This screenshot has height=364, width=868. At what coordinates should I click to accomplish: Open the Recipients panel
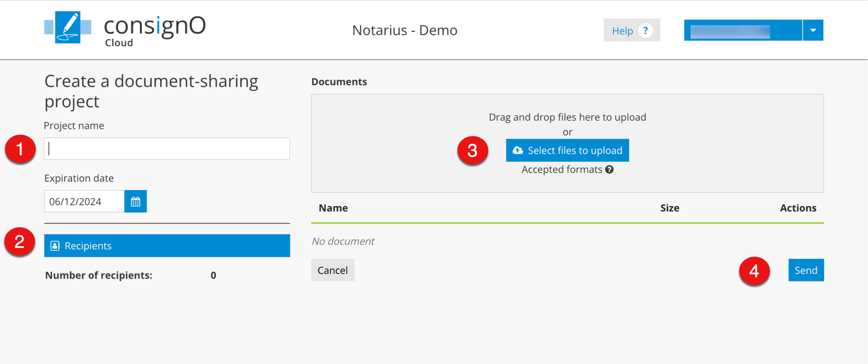pyautogui.click(x=167, y=245)
